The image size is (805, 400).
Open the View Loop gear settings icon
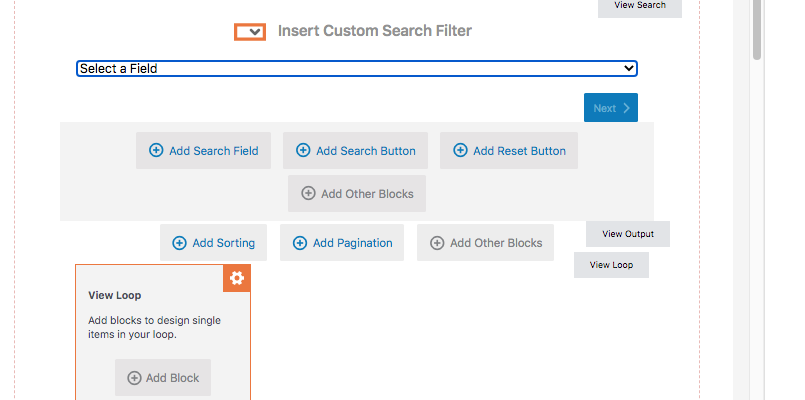pos(237,278)
